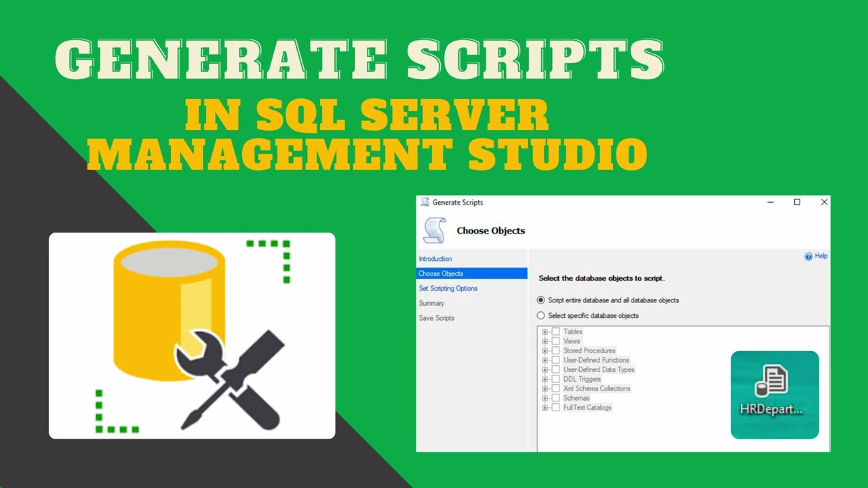This screenshot has width=868, height=488.
Task: Enable the User-Defined Functions checkbox
Action: [555, 361]
